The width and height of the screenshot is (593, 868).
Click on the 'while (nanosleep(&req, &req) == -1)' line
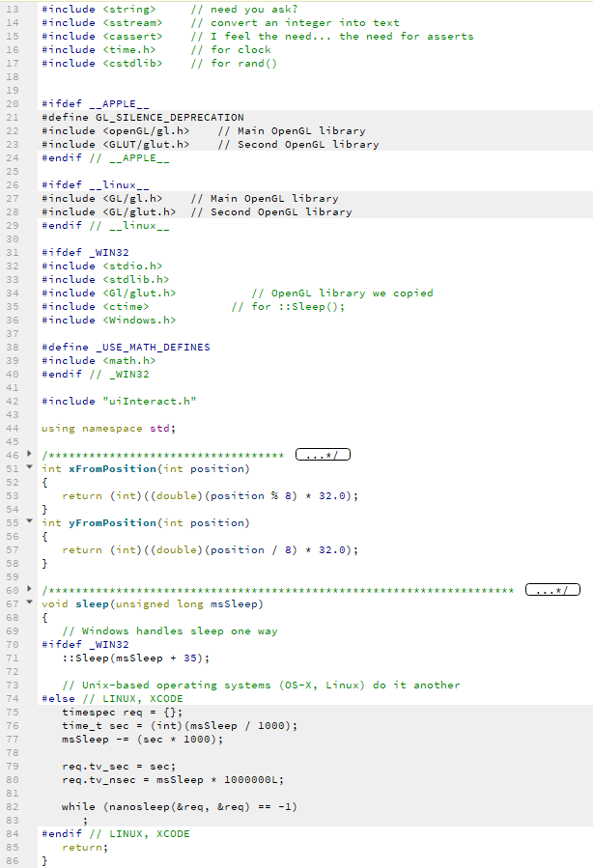pyautogui.click(x=180, y=807)
